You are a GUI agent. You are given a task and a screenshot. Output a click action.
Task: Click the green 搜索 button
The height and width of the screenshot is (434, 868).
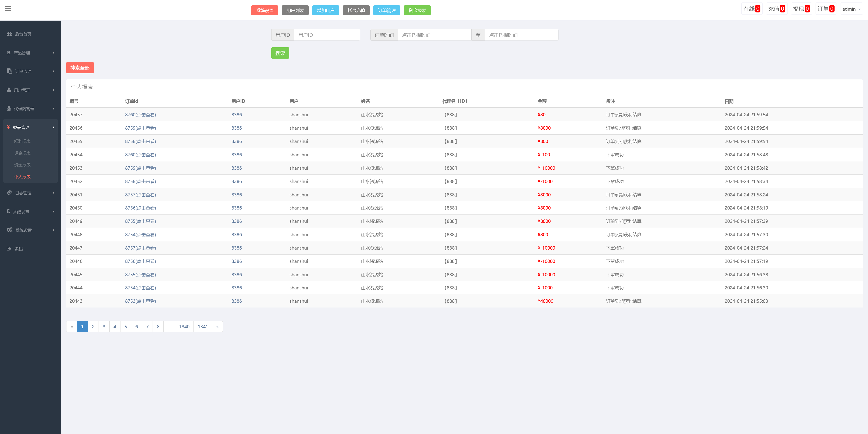pyautogui.click(x=280, y=53)
